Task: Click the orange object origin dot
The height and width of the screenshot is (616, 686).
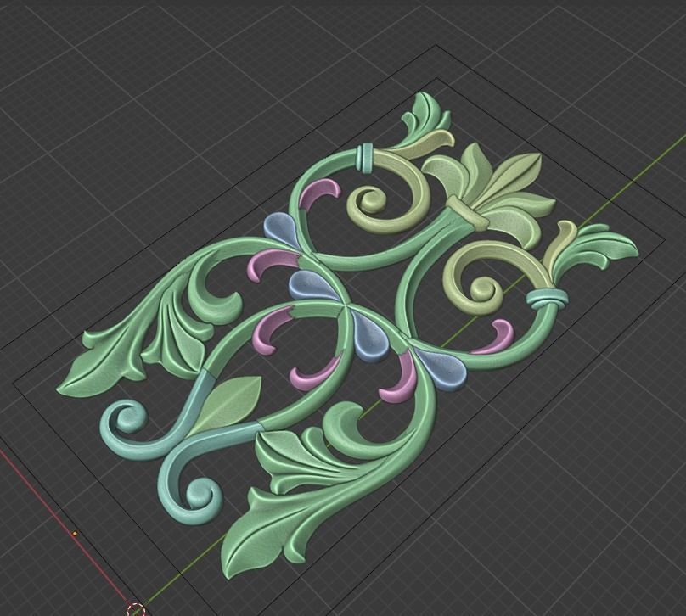Action: tap(75, 534)
